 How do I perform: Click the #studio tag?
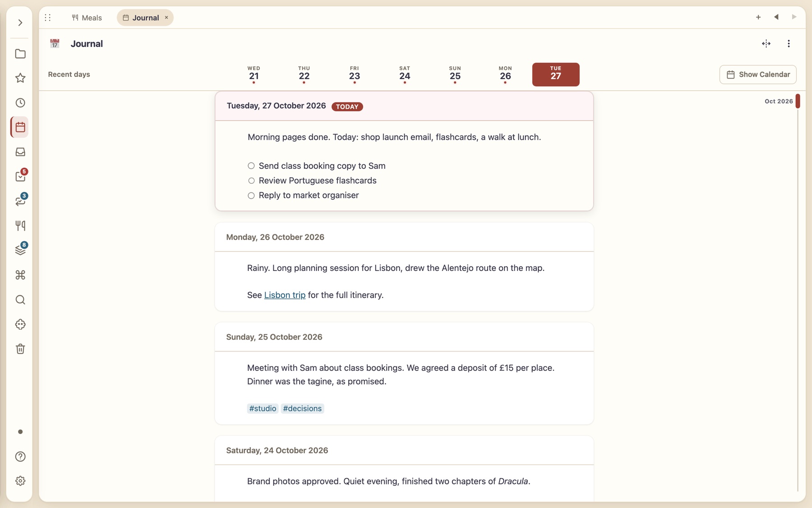tap(263, 408)
